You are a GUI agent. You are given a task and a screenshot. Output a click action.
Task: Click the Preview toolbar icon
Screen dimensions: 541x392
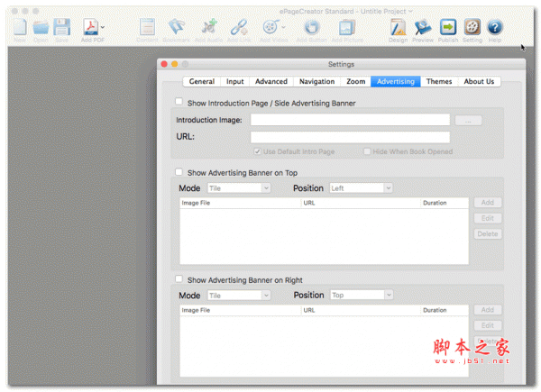click(x=423, y=28)
